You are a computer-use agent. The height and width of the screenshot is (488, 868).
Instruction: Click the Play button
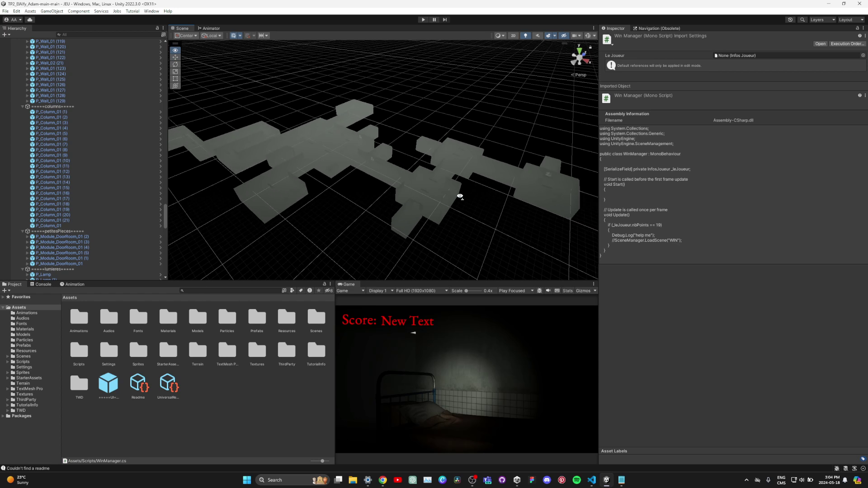(x=423, y=19)
